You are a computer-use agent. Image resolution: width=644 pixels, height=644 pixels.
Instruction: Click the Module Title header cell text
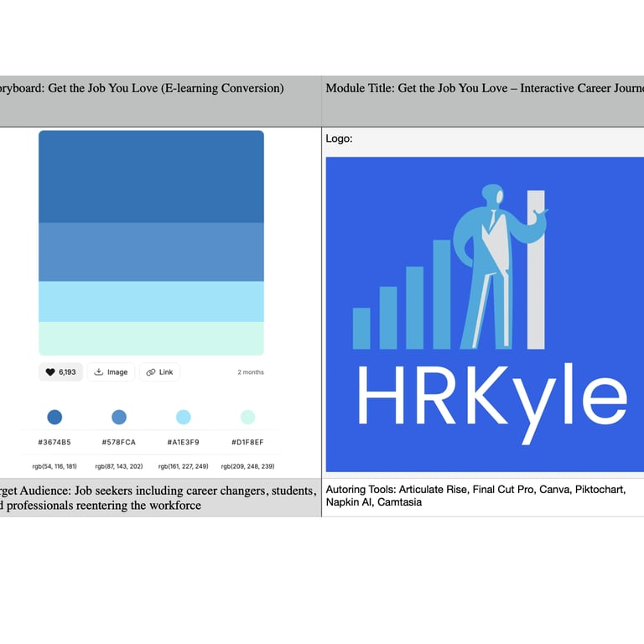(x=485, y=88)
